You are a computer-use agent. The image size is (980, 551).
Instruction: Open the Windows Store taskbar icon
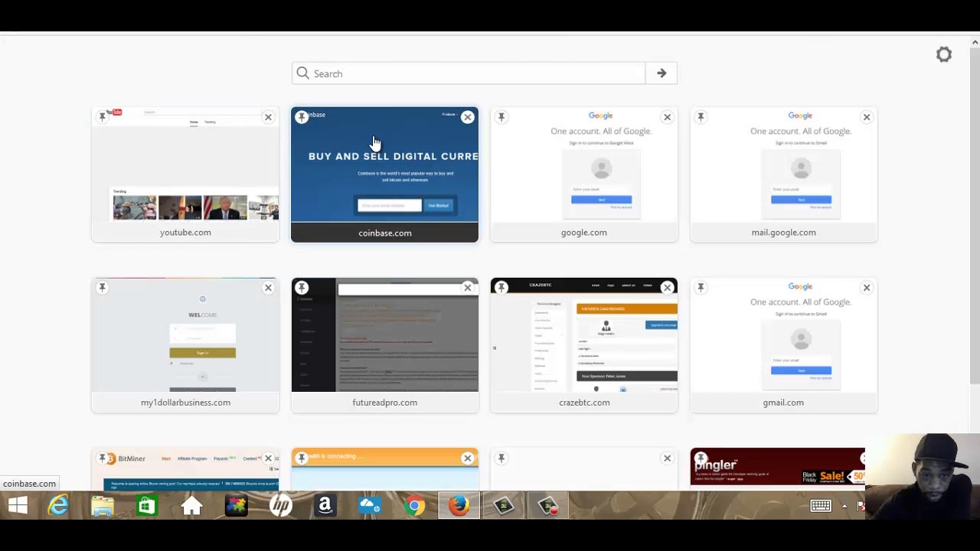pos(147,505)
